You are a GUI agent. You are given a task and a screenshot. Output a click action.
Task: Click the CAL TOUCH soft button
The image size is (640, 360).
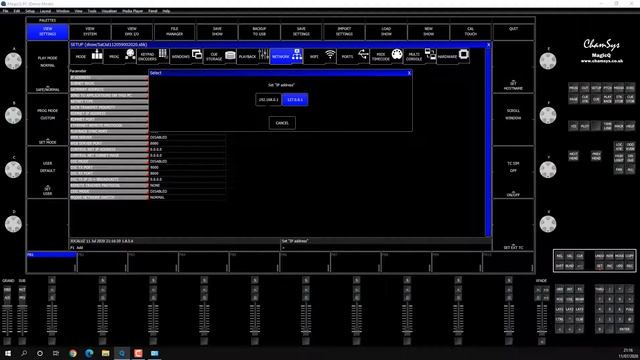click(471, 32)
